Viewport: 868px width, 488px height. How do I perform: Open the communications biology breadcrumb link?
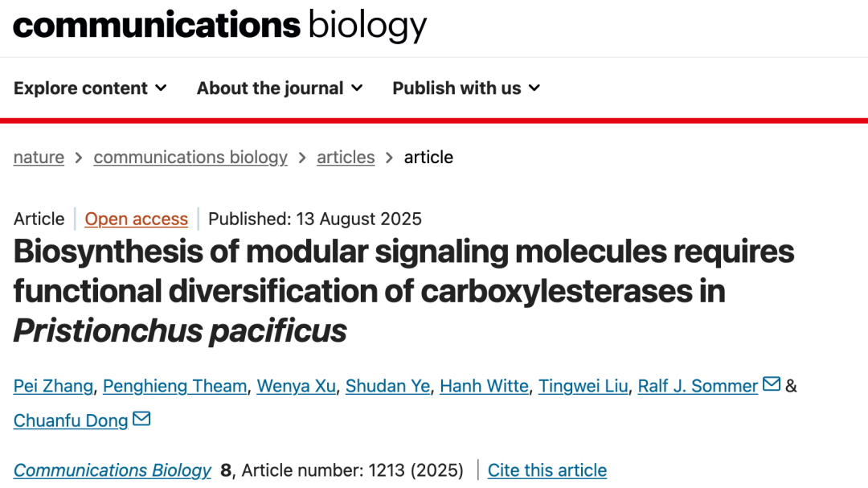tap(190, 158)
